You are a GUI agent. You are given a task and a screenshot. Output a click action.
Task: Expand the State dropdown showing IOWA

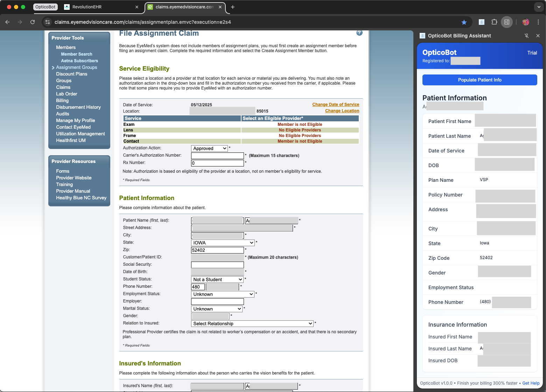point(223,243)
